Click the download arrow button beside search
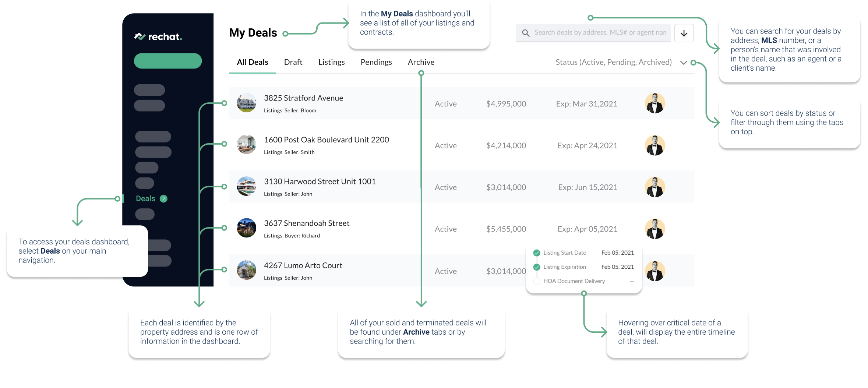868x388 pixels. pos(684,33)
